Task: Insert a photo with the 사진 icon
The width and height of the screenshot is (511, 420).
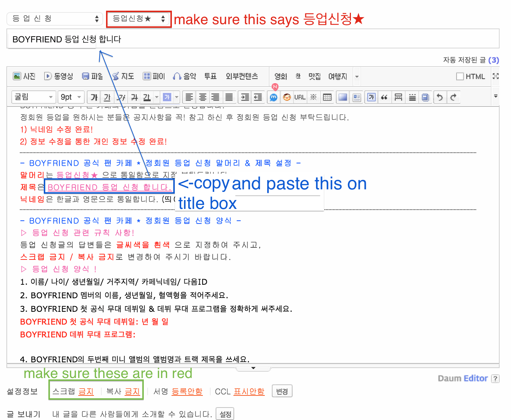Action: click(24, 76)
